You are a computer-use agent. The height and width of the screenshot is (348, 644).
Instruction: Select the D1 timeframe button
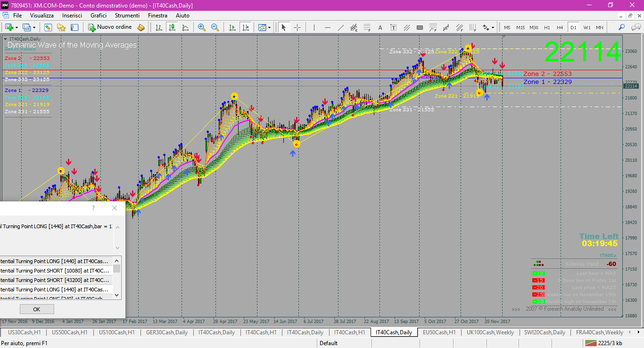[573, 27]
